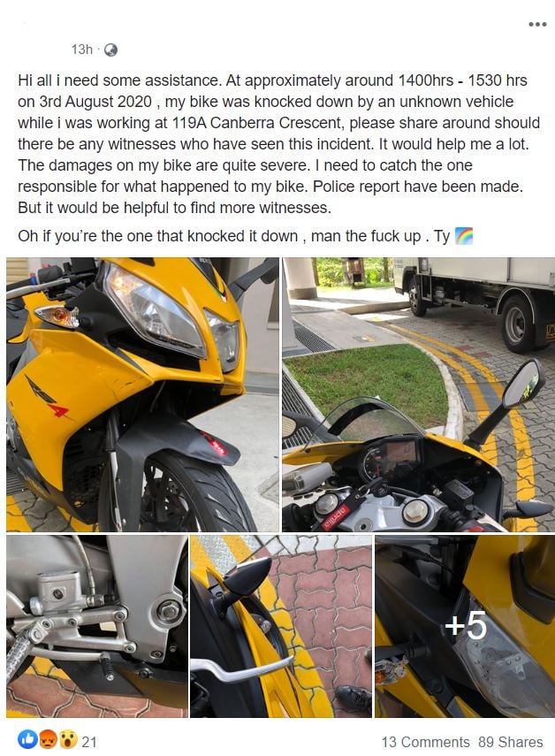
Task: Open the 13 Comments link
Action: pyautogui.click(x=425, y=742)
